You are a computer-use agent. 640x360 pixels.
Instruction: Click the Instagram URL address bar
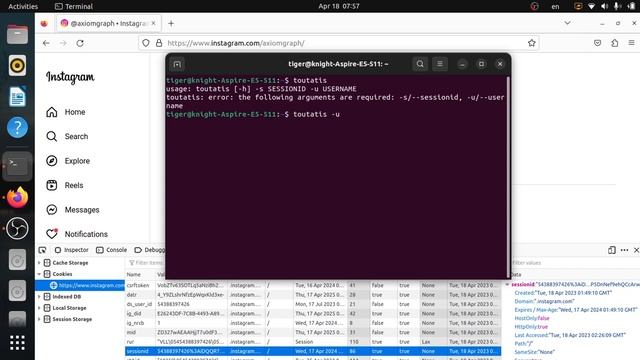click(x=339, y=43)
